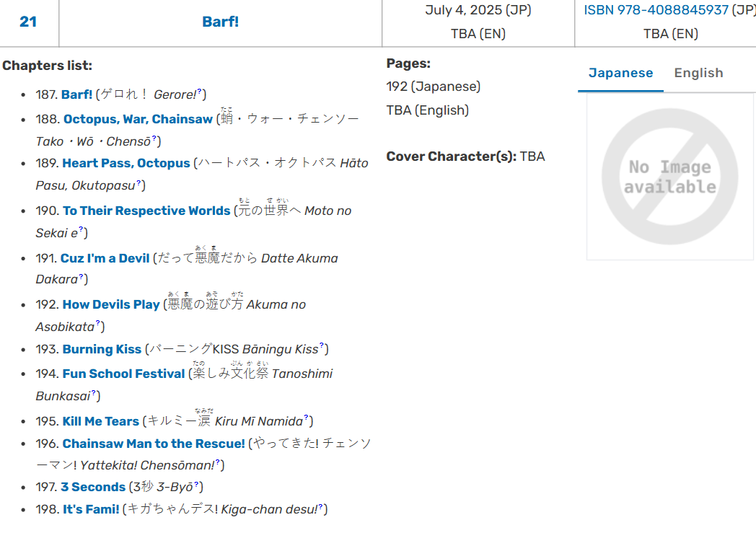Click the question mark after Chensō
756x533 pixels.
click(154, 138)
